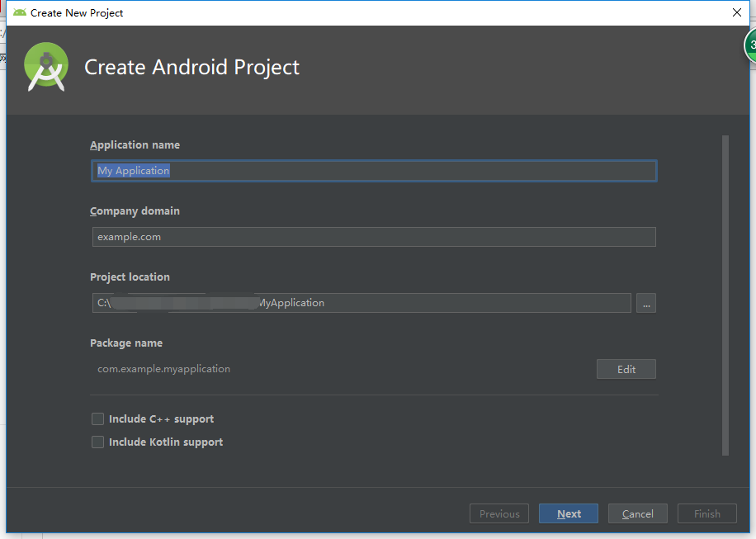756x539 pixels.
Task: Open the project location browse (...) button
Action: pos(646,303)
